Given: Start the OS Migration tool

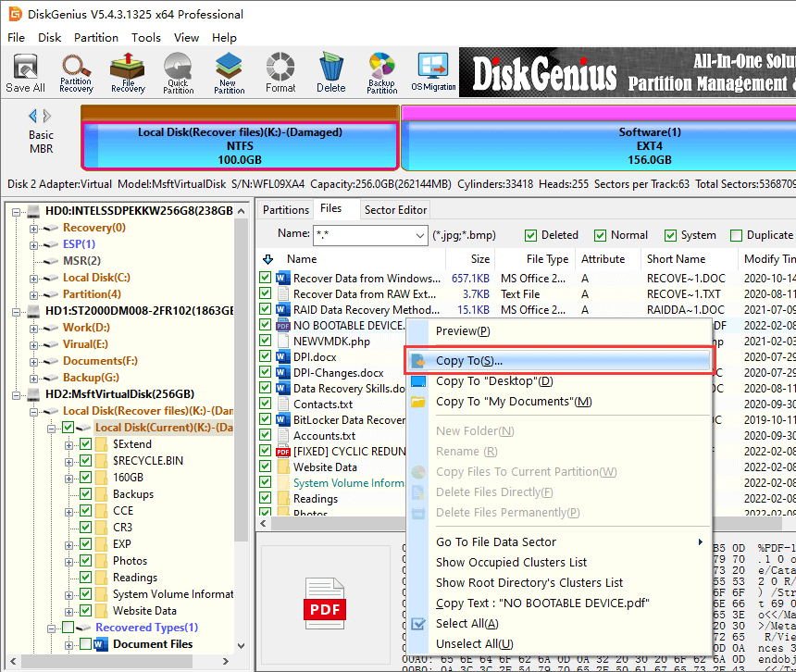Looking at the screenshot, I should [433, 72].
